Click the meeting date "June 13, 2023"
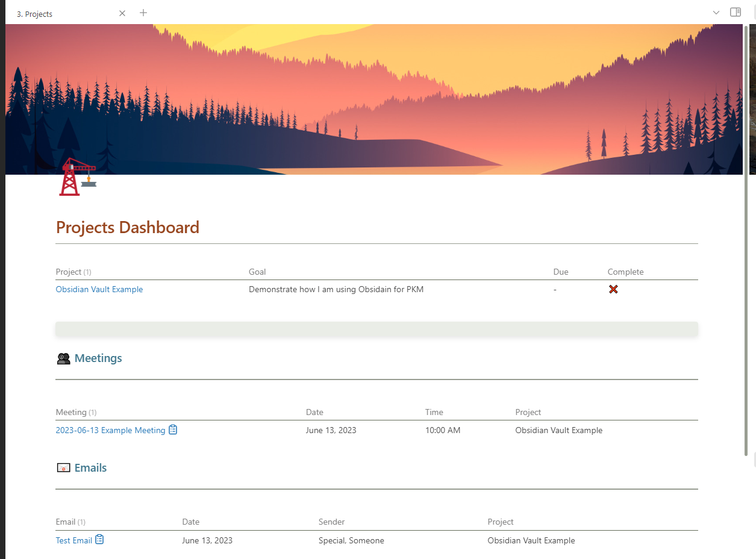 [331, 430]
